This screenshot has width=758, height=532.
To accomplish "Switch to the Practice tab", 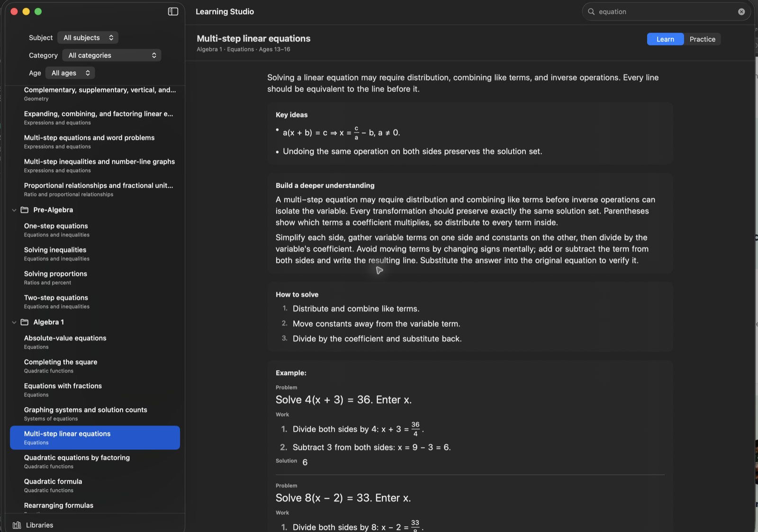I will pyautogui.click(x=702, y=39).
